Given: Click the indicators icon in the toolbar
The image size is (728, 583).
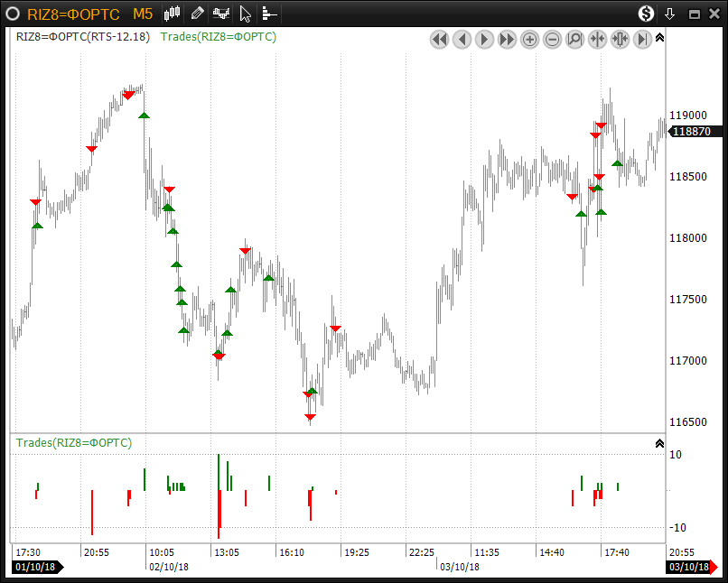Looking at the screenshot, I should pyautogui.click(x=221, y=14).
